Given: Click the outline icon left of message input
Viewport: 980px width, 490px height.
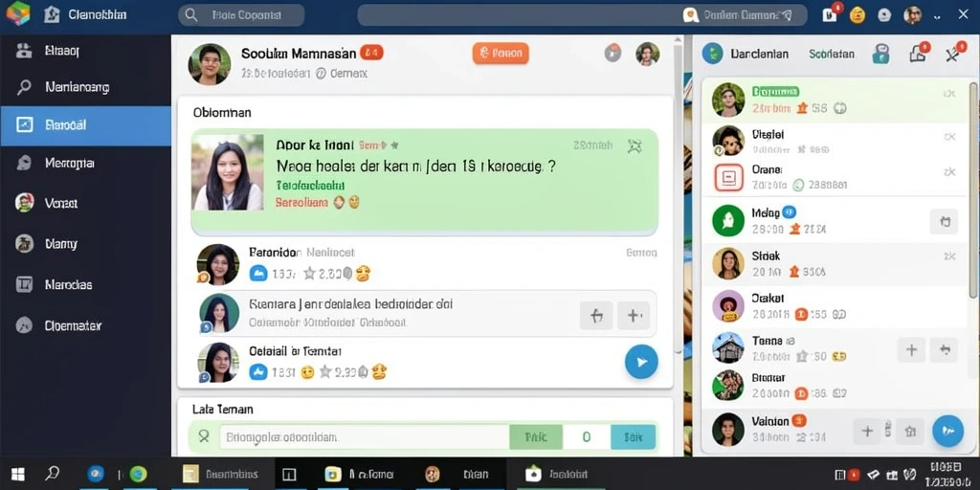Looking at the screenshot, I should pos(204,437).
